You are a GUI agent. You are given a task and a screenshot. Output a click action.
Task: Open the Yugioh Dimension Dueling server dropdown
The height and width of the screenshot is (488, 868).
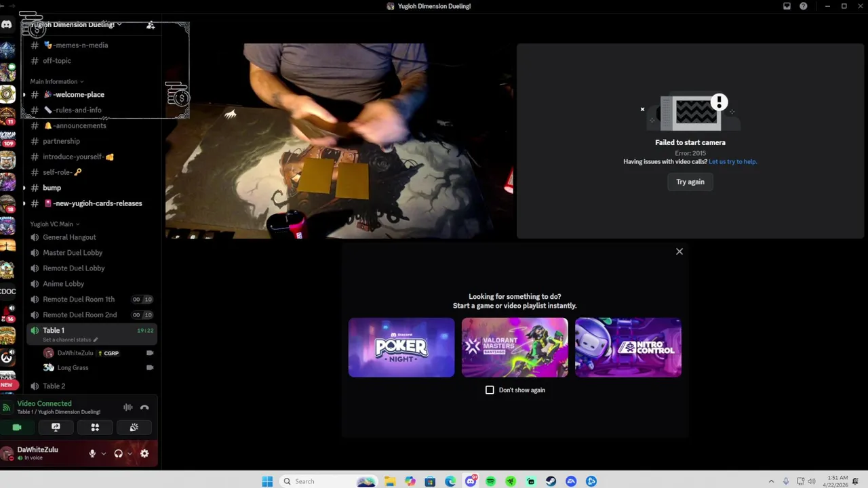point(75,24)
